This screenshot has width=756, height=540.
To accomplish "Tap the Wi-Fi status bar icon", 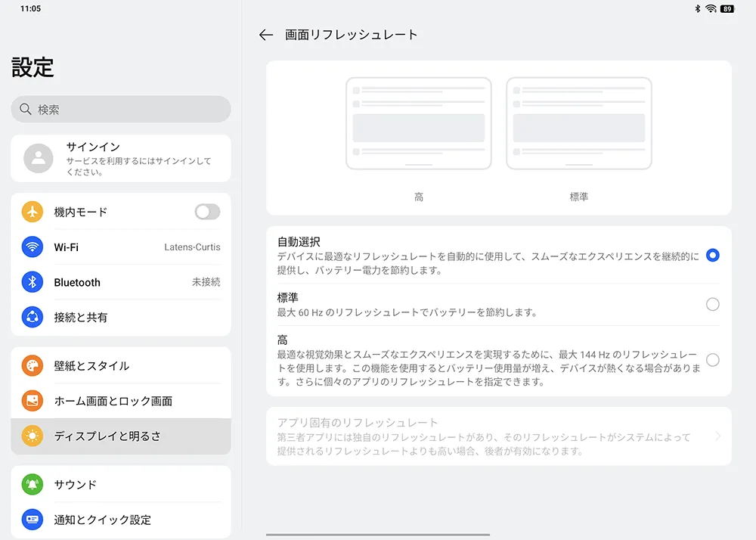I will pyautogui.click(x=711, y=8).
